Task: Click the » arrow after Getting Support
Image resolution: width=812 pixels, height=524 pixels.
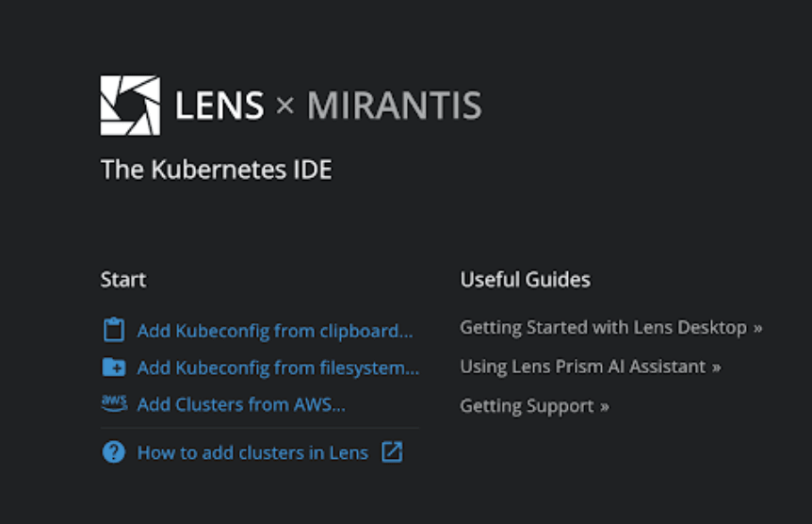Action: tap(604, 407)
